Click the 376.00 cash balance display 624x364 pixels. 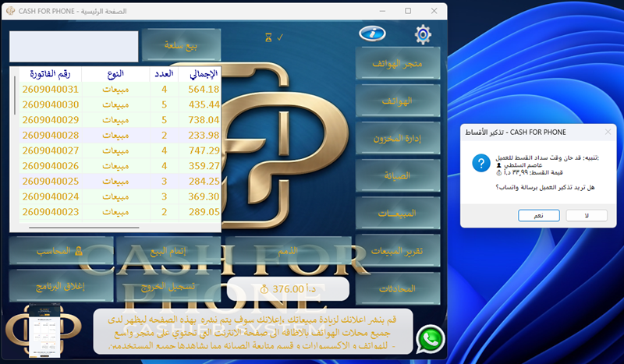tap(288, 289)
